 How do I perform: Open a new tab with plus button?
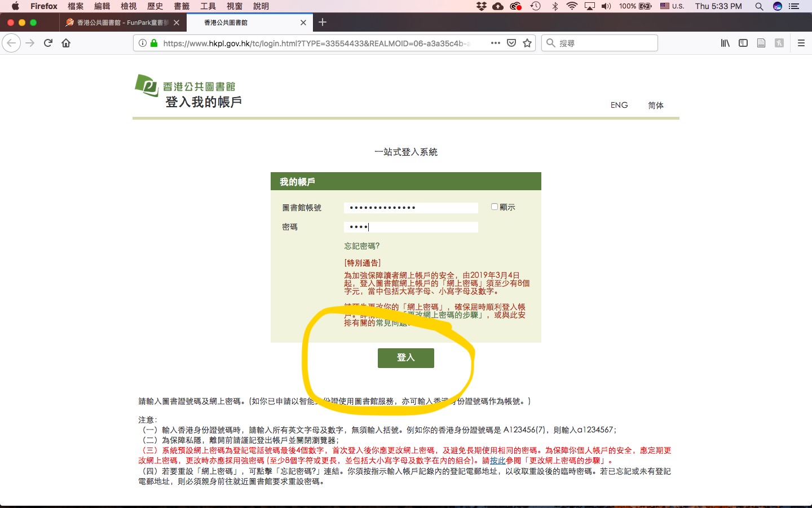323,22
